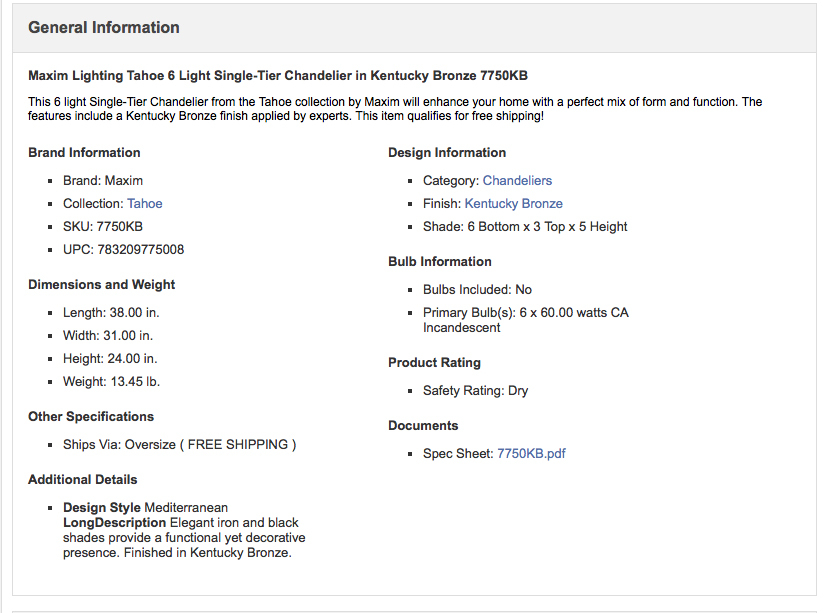
Task: Click 'Weight: 13.45 lb.' entry
Action: pos(111,382)
